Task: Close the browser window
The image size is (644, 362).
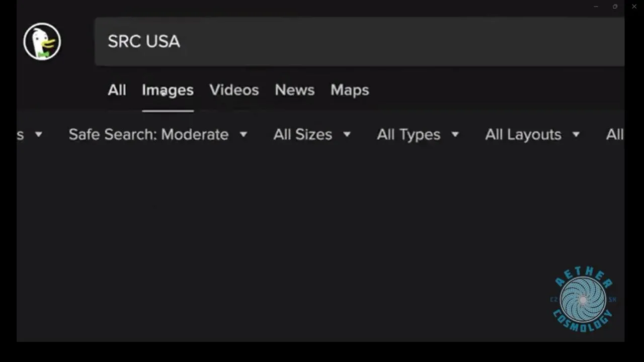Action: point(634,7)
